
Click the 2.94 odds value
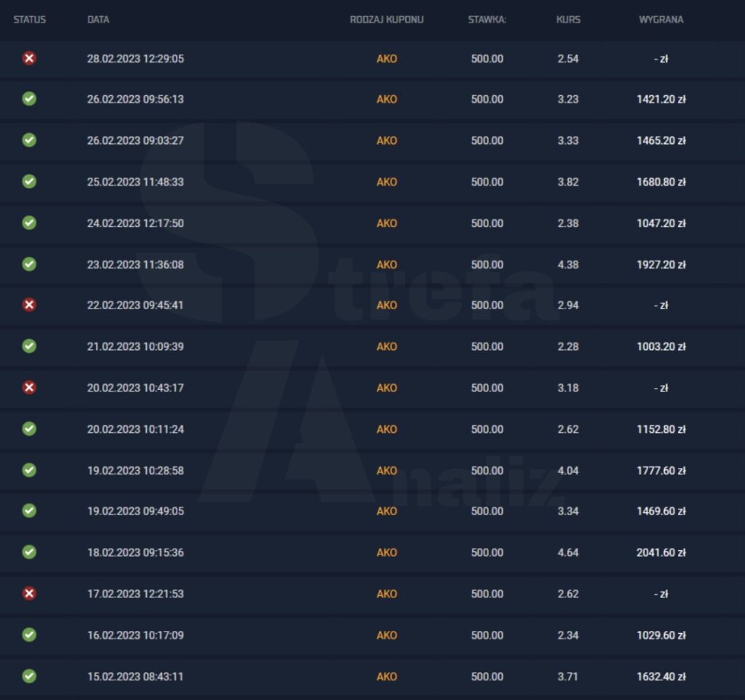click(568, 305)
